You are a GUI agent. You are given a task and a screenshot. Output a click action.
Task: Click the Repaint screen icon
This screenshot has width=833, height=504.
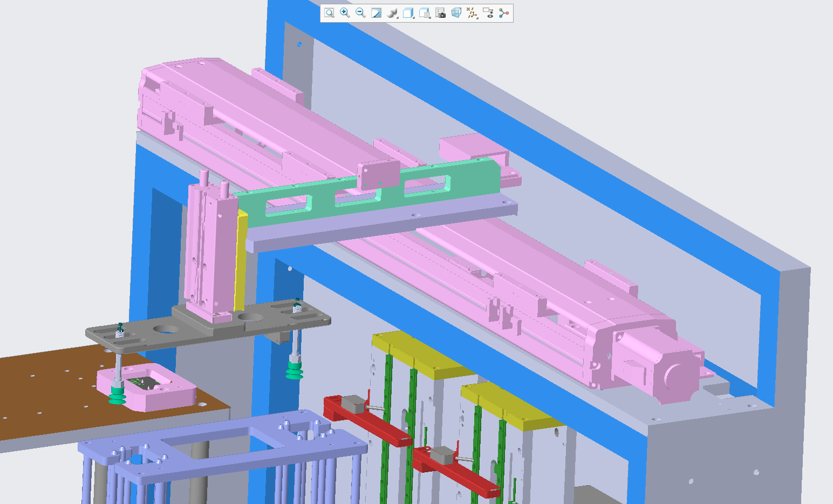point(376,13)
